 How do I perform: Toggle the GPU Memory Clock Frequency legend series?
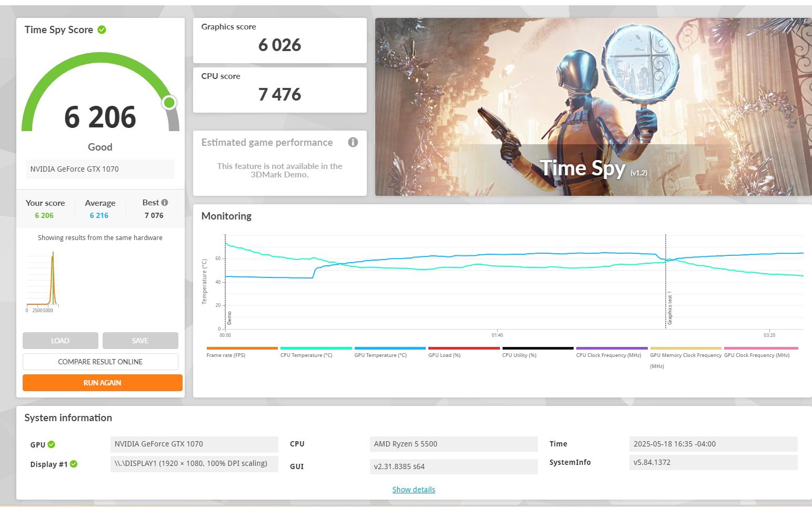[686, 358]
